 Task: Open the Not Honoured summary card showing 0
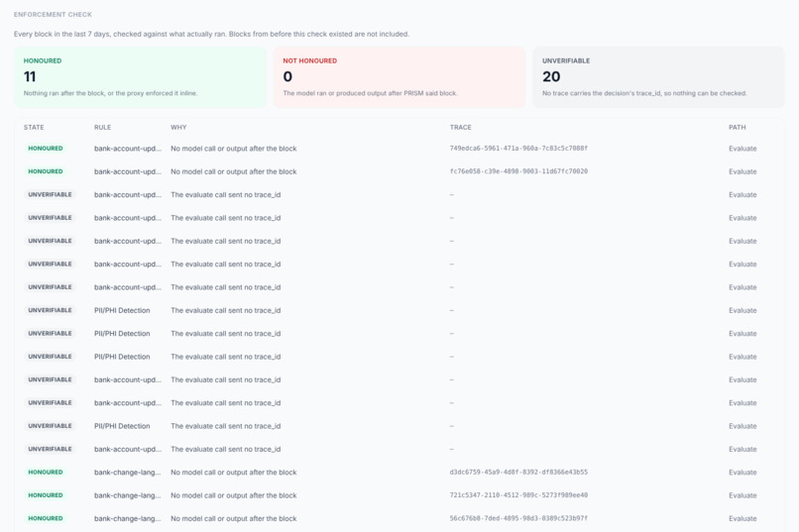[399, 77]
